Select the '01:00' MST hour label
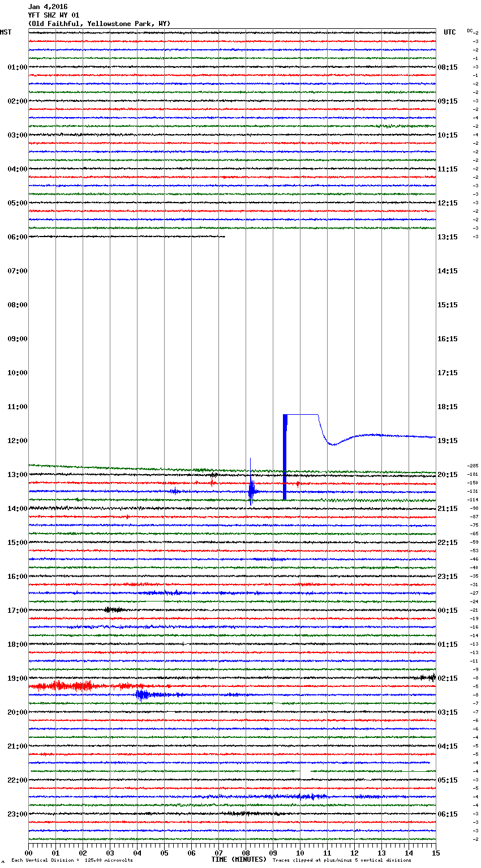 (18, 67)
